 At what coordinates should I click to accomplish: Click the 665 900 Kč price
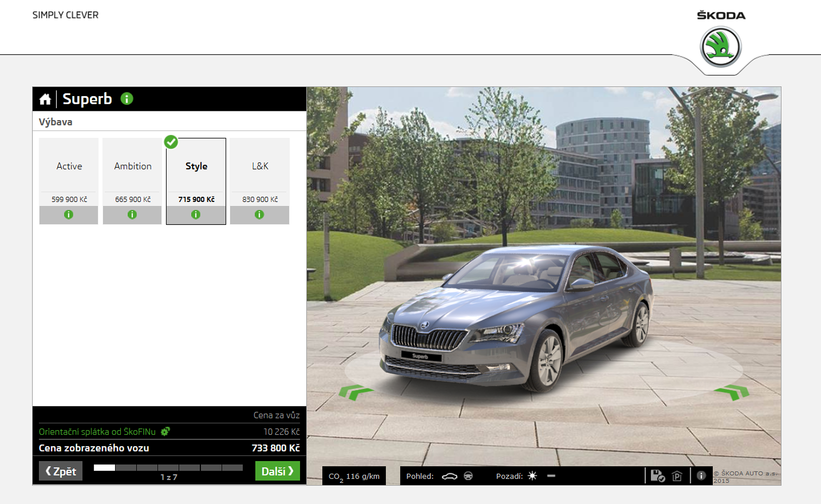[x=133, y=199]
